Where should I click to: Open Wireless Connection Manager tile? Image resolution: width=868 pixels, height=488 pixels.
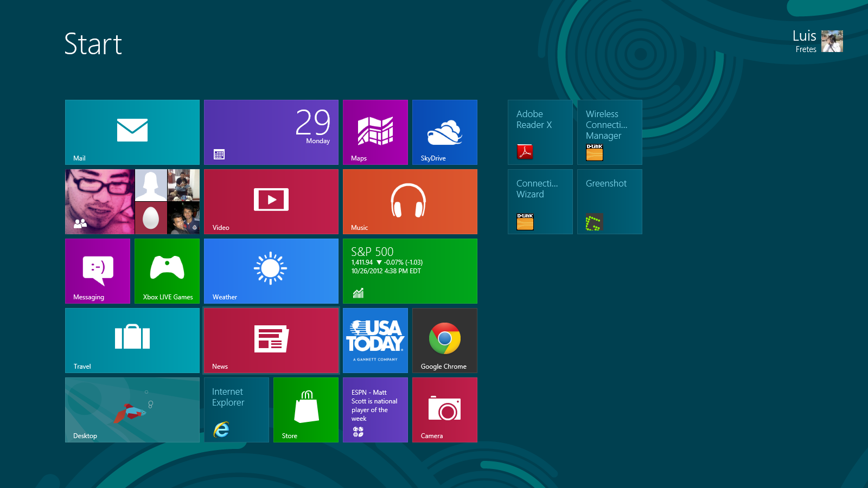tap(610, 132)
